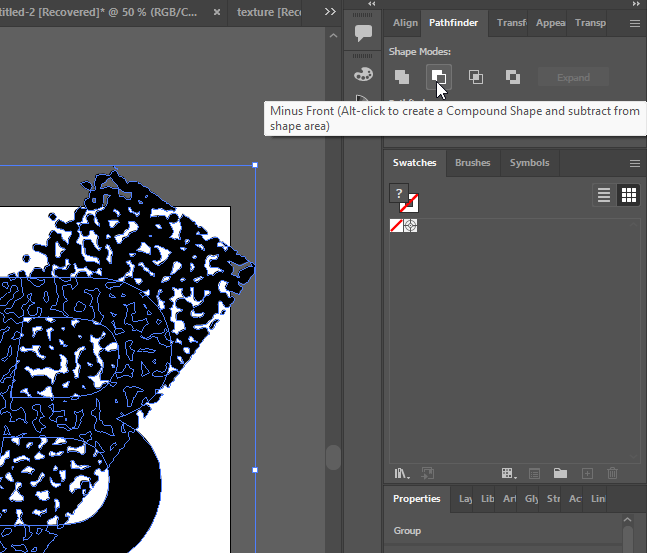Show more document tabs via double chevron
The height and width of the screenshot is (553, 647).
[x=330, y=12]
